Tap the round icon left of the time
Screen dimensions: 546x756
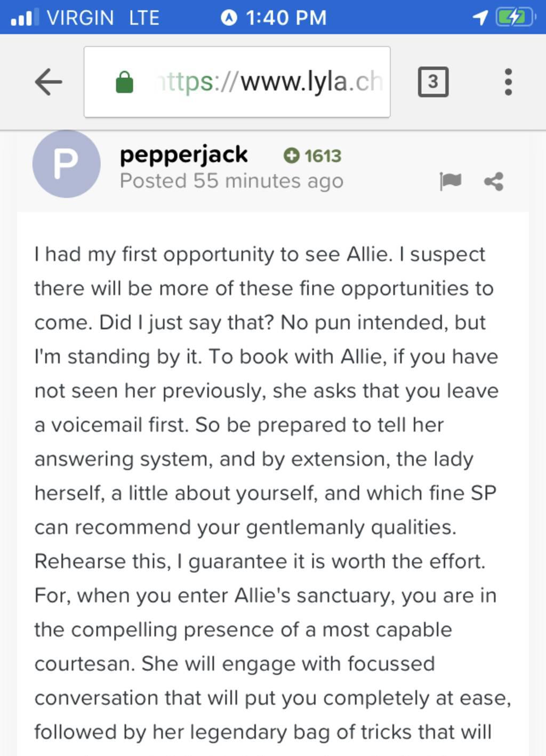click(229, 18)
